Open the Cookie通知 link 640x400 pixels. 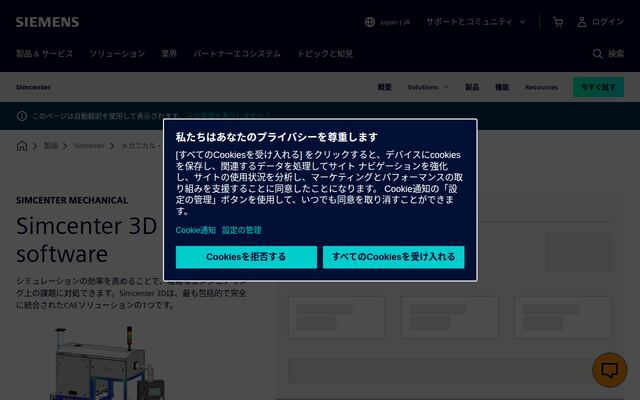click(x=196, y=230)
